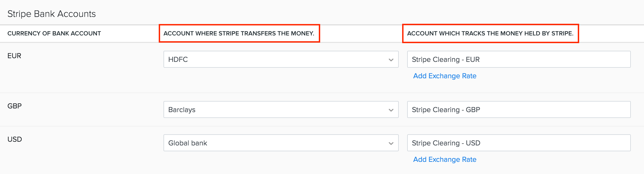This screenshot has height=174, width=644.
Task: Open the USD transfer account dropdown
Action: (x=281, y=143)
